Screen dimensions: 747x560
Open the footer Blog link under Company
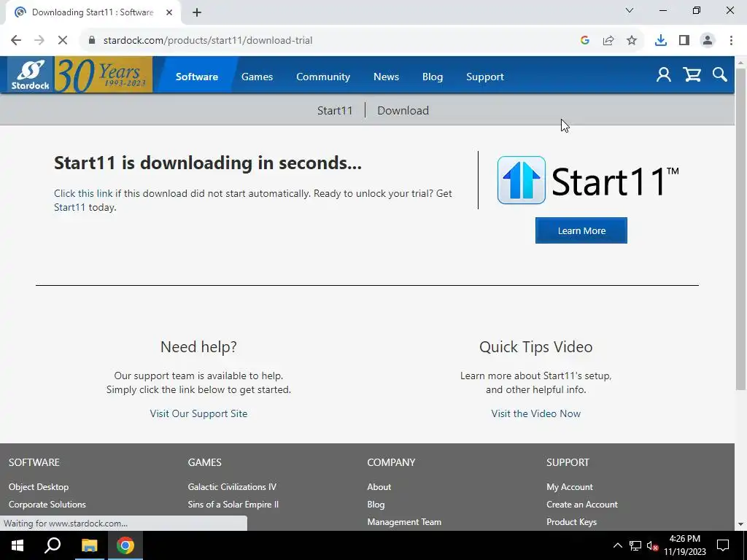[x=376, y=505]
